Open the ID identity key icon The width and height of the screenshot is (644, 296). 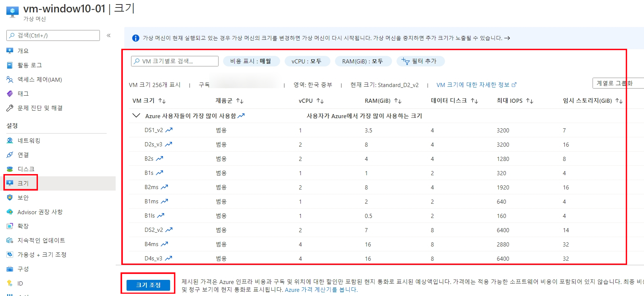click(10, 283)
